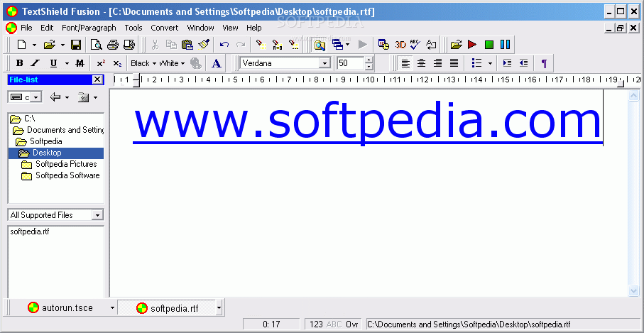The width and height of the screenshot is (644, 333).
Task: Open the Verdana font name dropdown
Action: pyautogui.click(x=325, y=63)
